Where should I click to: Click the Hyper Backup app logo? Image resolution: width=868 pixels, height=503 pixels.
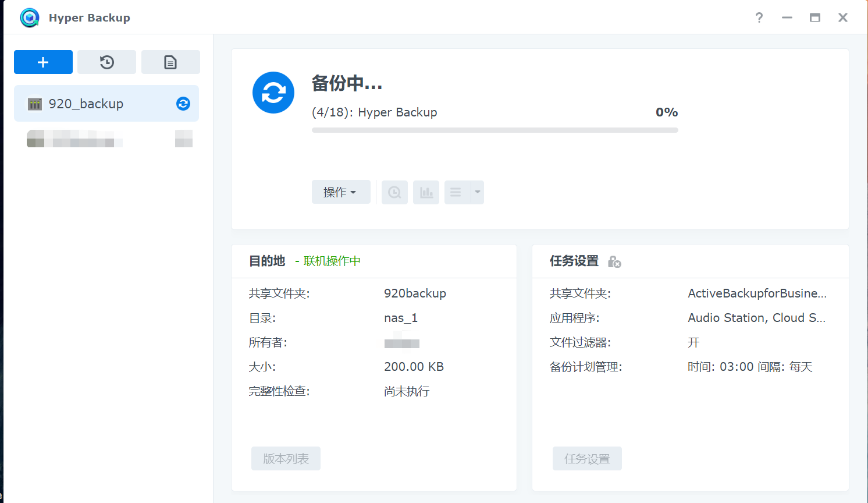30,17
